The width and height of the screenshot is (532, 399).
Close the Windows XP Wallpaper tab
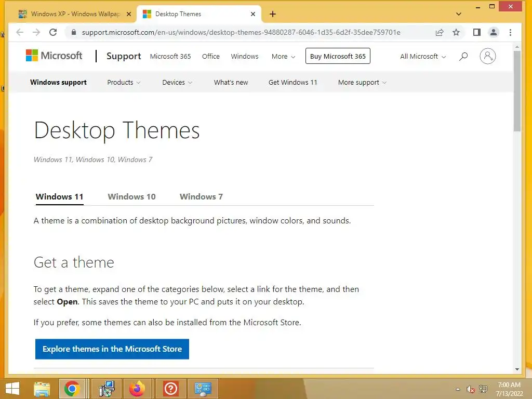tap(129, 14)
